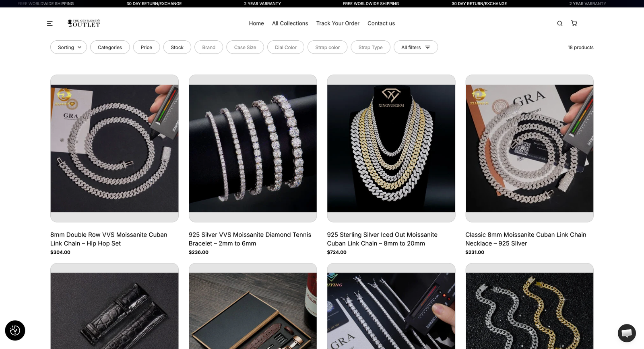Click the $724.00 price
Screen dimensions: 644x349
coord(337,252)
